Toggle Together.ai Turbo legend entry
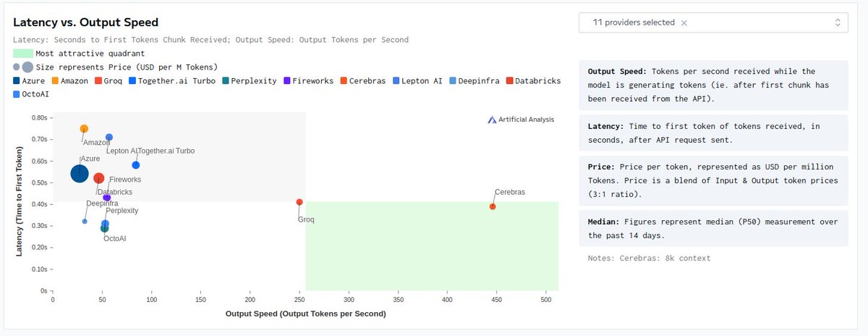The height and width of the screenshot is (336, 868). coord(172,80)
